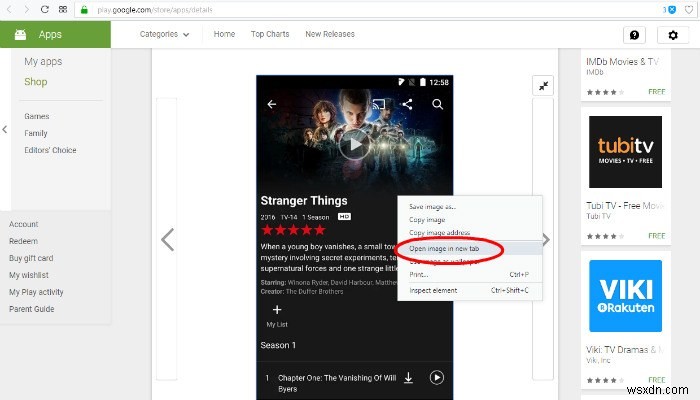This screenshot has height=400, width=700.
Task: Click the search magnifier in screenshot
Action: click(x=438, y=104)
